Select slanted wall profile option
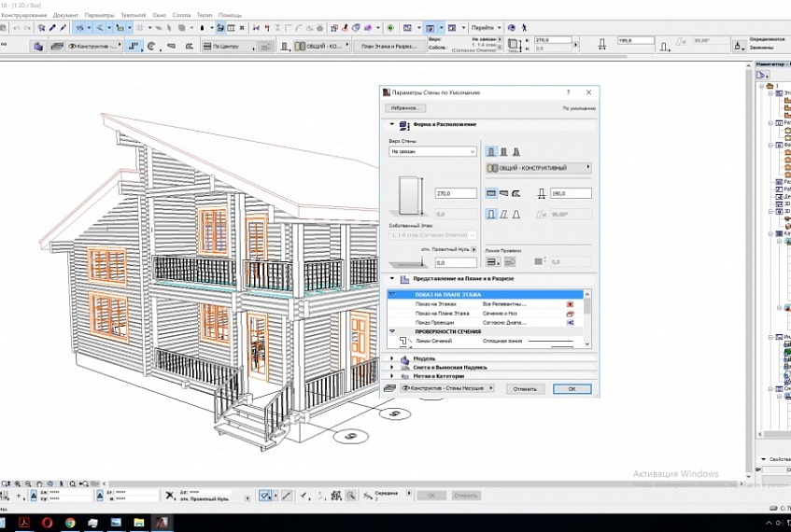This screenshot has height=532, width=791. (503, 215)
